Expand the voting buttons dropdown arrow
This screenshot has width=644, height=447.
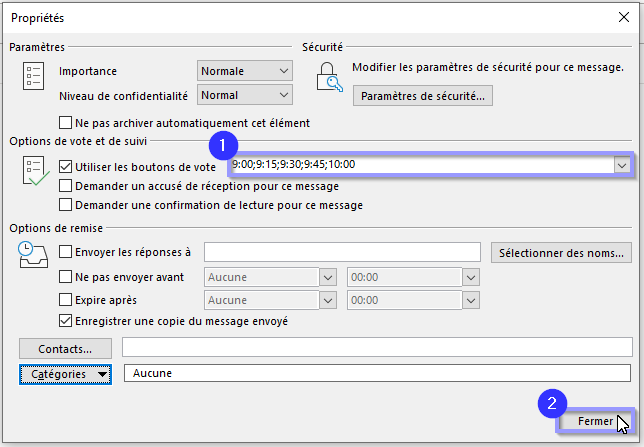[x=622, y=165]
